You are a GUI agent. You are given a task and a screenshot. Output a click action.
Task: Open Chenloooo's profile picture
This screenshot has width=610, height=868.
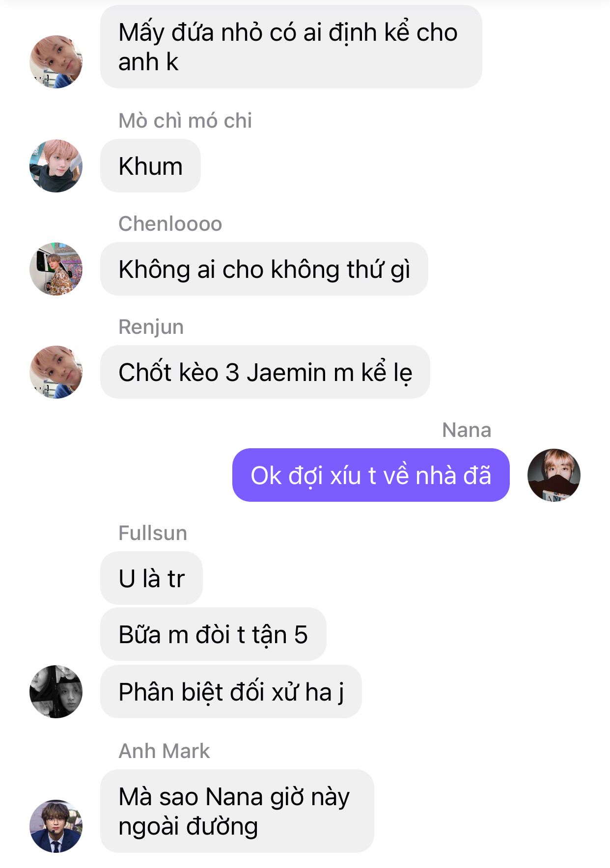[x=56, y=269]
